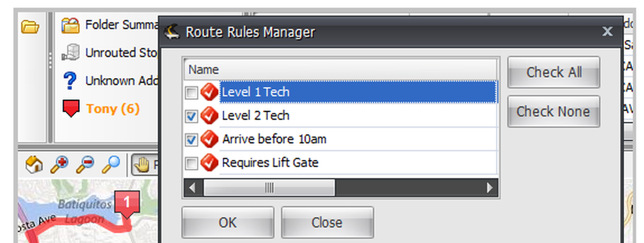The height and width of the screenshot is (243, 644).
Task: Click the Check All button
Action: tap(554, 72)
